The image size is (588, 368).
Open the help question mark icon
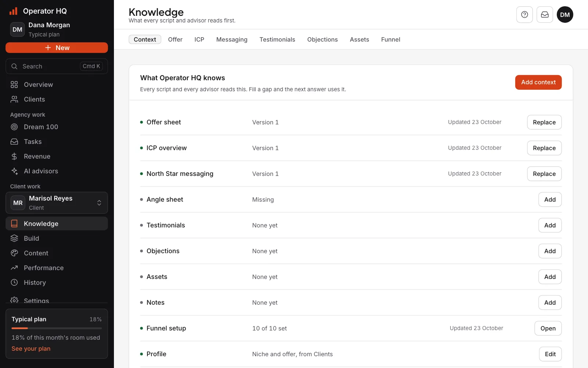[x=524, y=15]
